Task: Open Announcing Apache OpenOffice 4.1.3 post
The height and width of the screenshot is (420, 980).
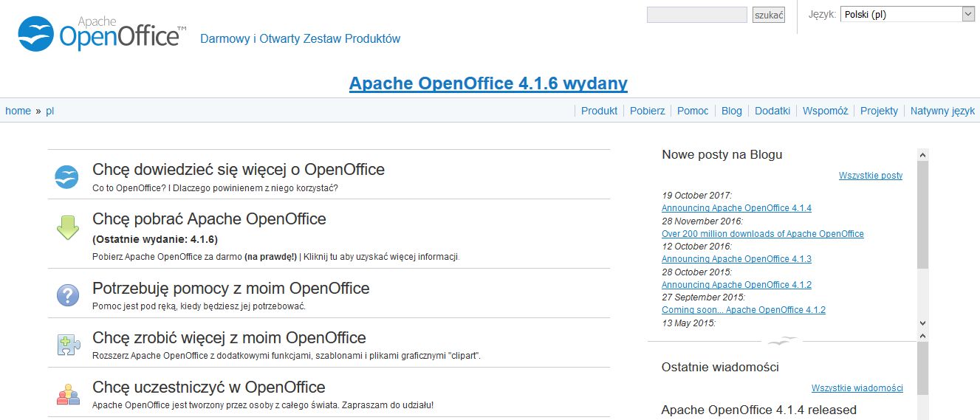Action: (736, 259)
